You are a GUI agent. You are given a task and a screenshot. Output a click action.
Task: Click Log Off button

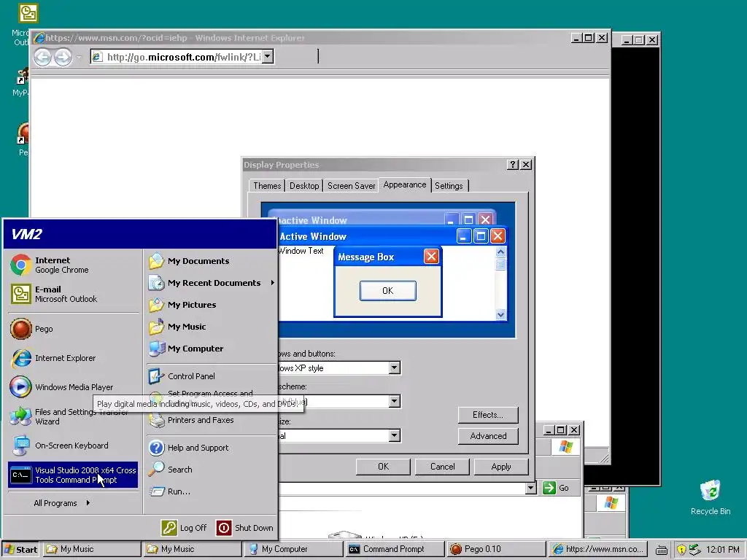(184, 528)
